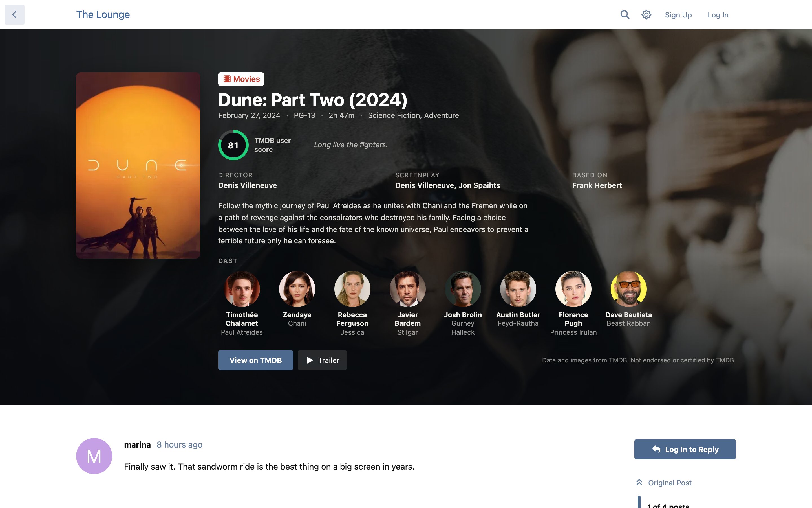Screen dimensions: 812x508
Task: Click the TMDB data attribution notice
Action: click(639, 360)
